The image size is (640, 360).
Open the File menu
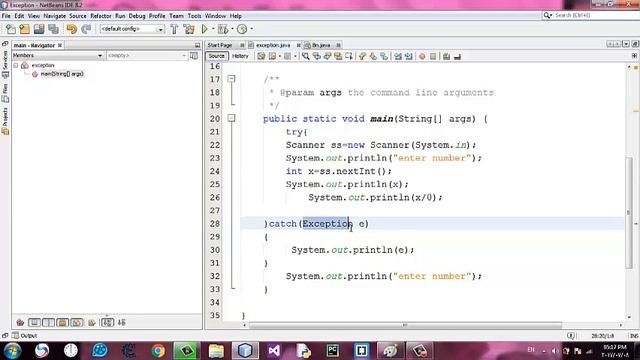[6, 16]
